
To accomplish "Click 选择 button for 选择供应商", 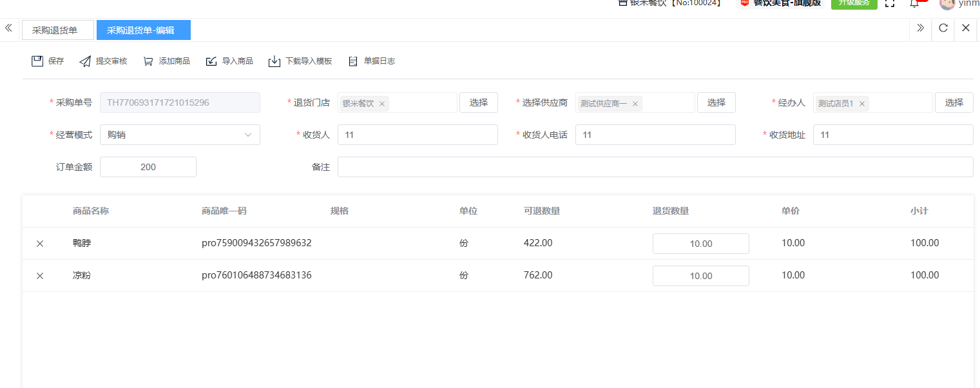I will [716, 102].
